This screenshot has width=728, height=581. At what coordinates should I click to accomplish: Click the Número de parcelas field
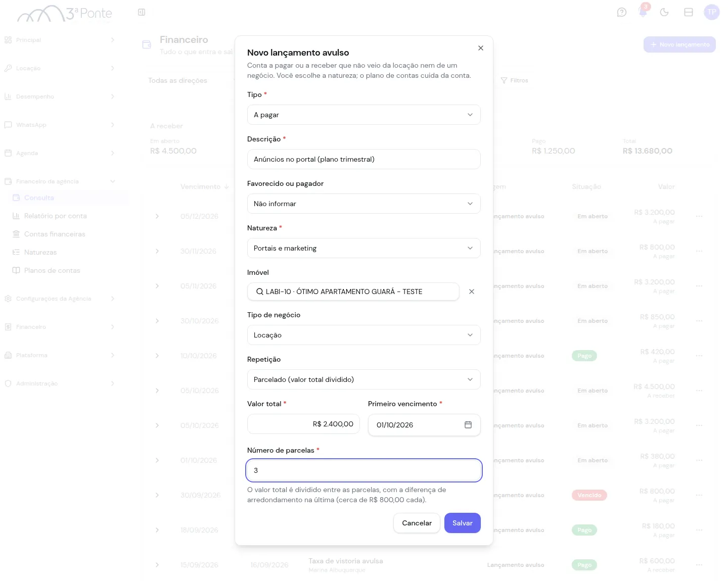point(363,470)
